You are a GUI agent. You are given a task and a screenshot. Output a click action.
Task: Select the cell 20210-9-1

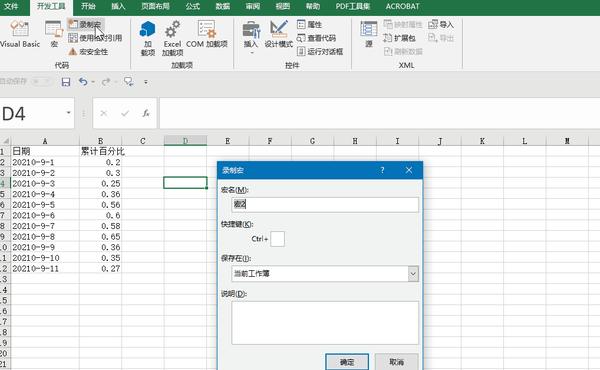coord(45,162)
